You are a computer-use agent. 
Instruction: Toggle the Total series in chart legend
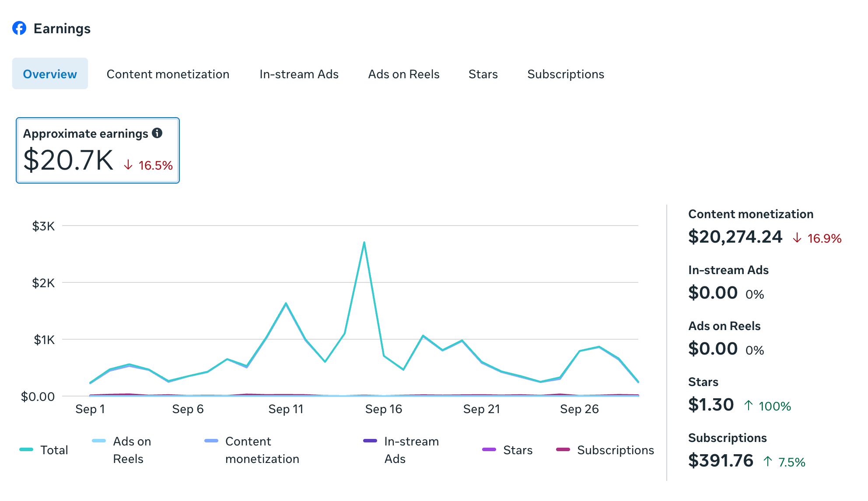54,450
